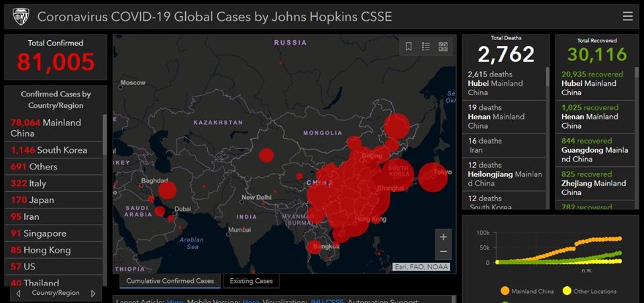This screenshot has height=303, width=644.
Task: Click red circle over South Korea
Action: tap(398, 174)
